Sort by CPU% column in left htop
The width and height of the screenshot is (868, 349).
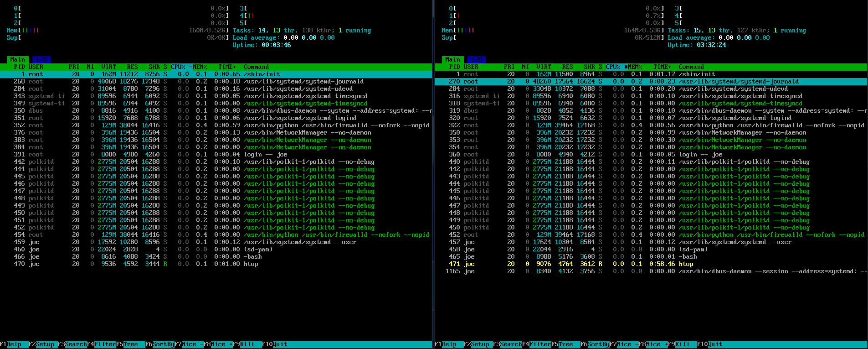point(178,67)
